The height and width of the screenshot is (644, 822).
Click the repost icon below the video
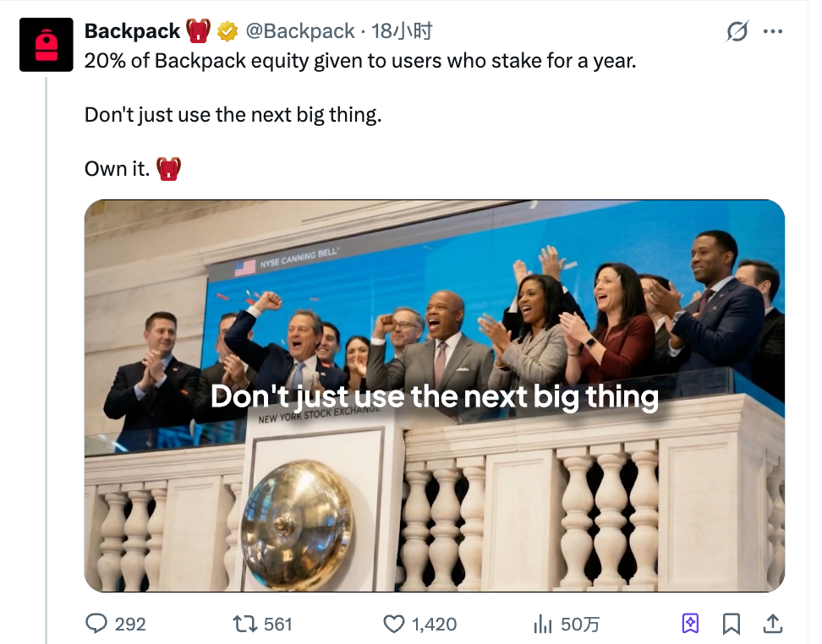(x=246, y=624)
